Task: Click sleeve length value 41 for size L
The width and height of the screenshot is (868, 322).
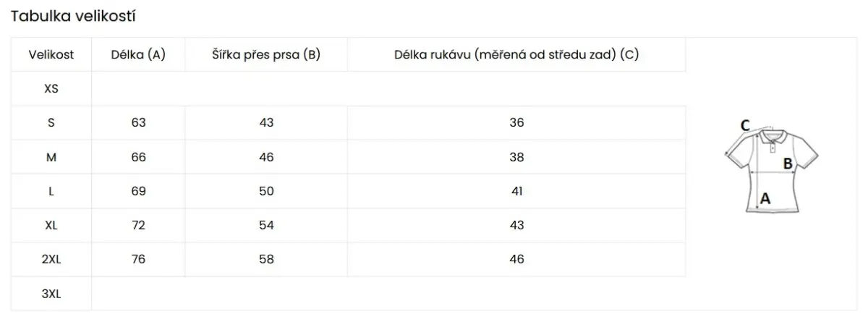Action: [516, 191]
